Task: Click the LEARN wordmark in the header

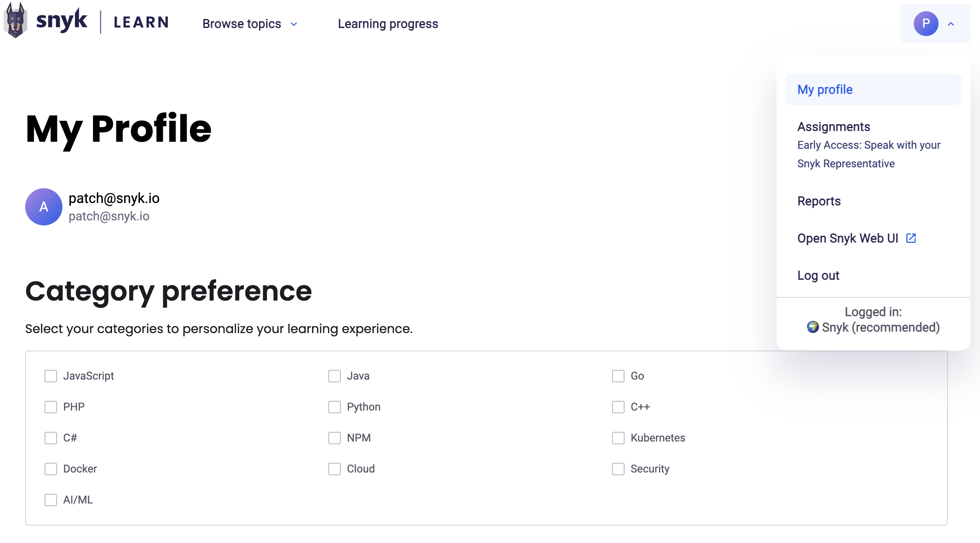Action: [x=141, y=22]
